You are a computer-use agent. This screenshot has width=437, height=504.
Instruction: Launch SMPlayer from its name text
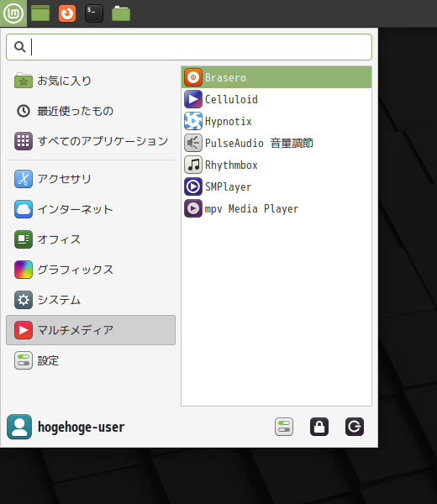click(x=229, y=187)
